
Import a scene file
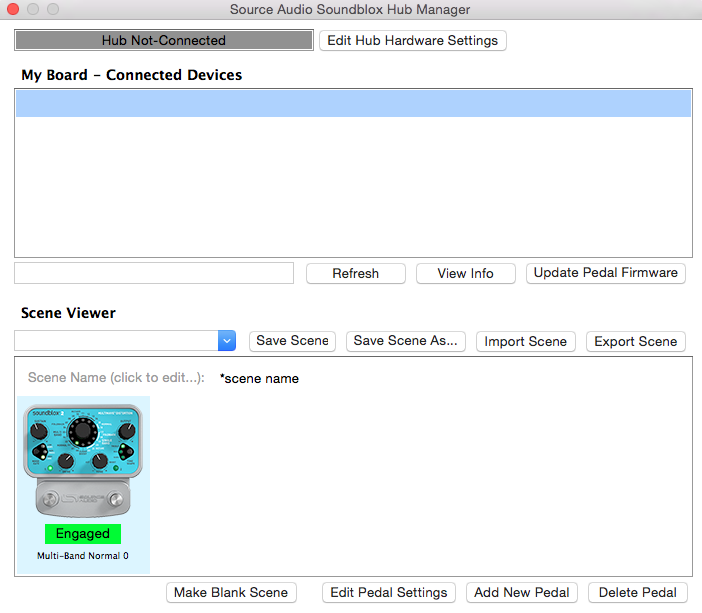[x=526, y=342]
